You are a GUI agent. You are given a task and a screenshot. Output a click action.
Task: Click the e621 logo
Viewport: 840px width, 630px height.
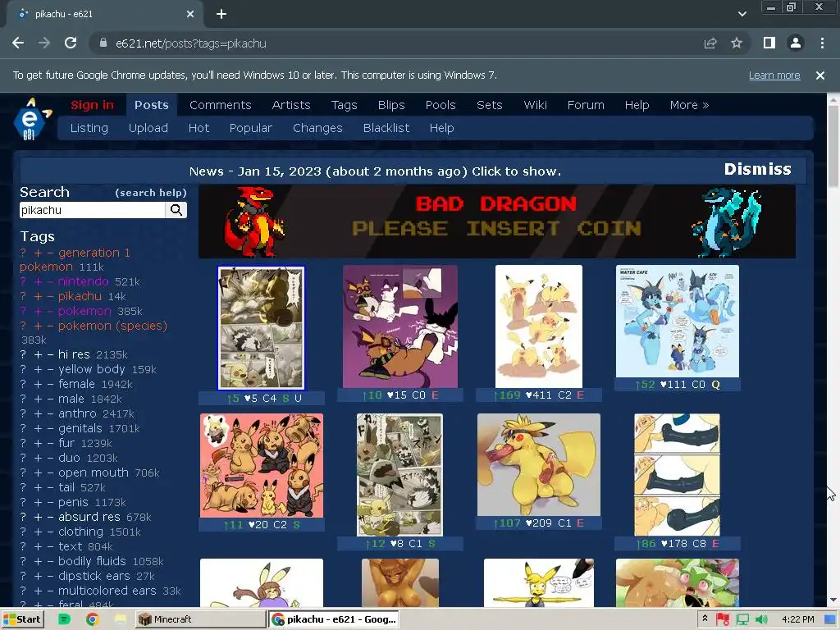(x=32, y=120)
